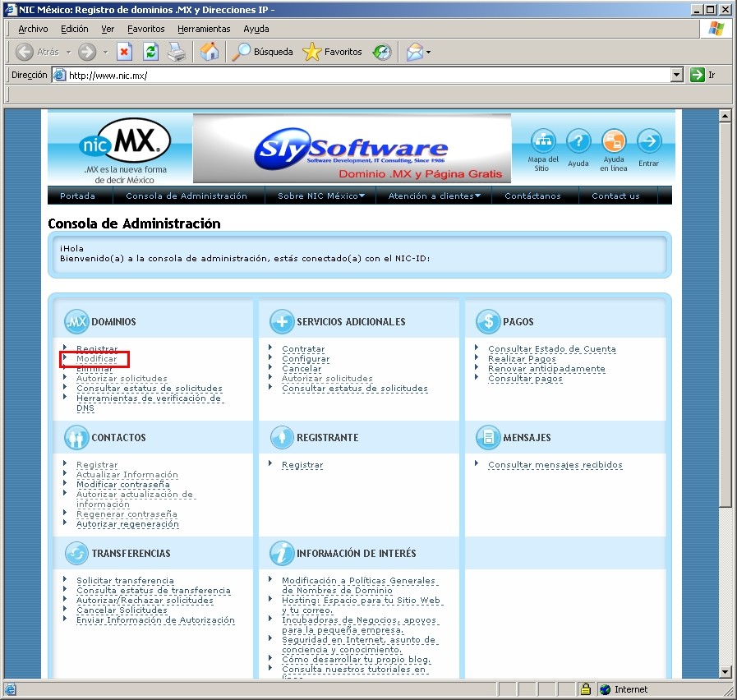The height and width of the screenshot is (700, 737).
Task: Open Contact us navigation tab
Action: coord(615,196)
